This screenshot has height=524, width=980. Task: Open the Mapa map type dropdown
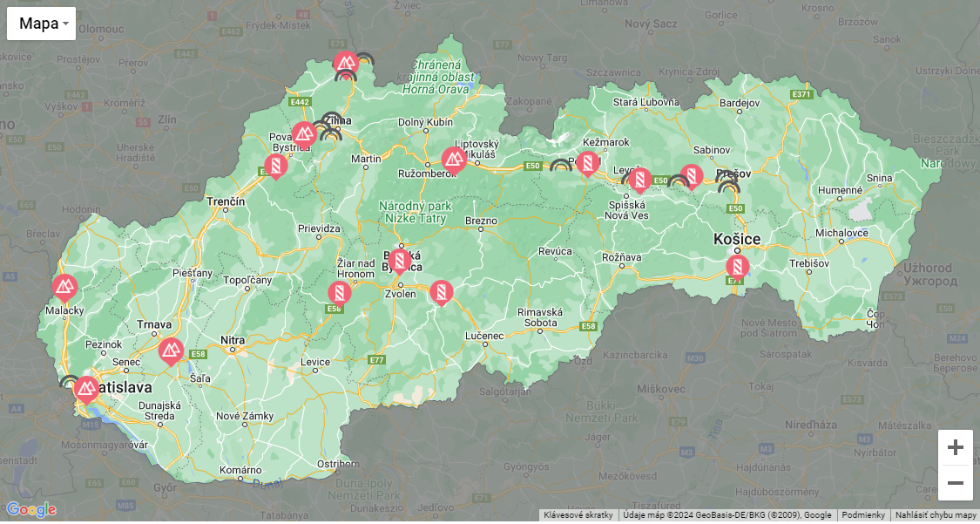[x=41, y=24]
